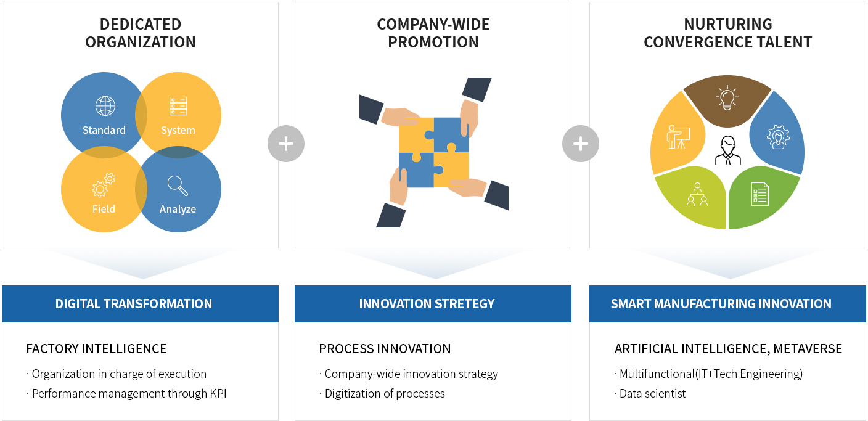
Task: Select the team hierarchy icon in the lime segment
Action: click(x=697, y=194)
